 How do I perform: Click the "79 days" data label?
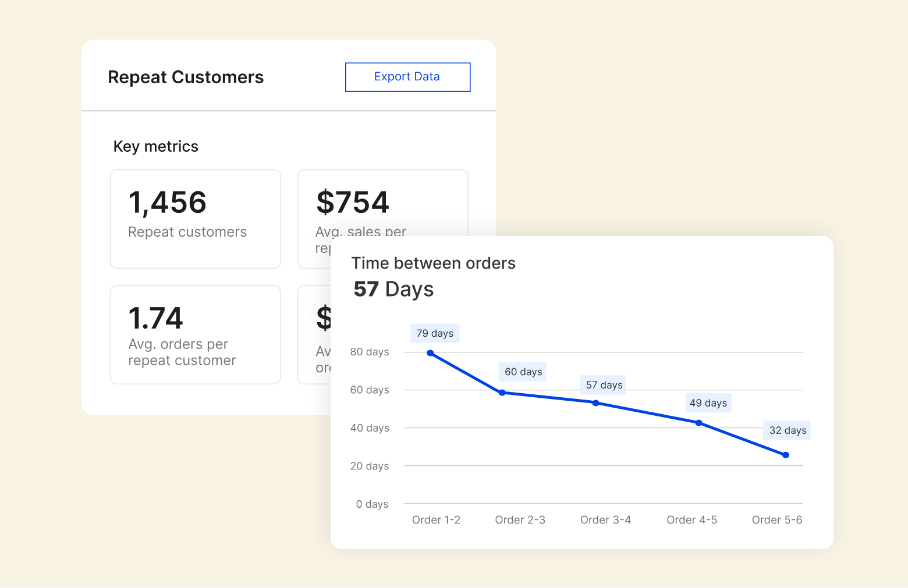(x=435, y=333)
